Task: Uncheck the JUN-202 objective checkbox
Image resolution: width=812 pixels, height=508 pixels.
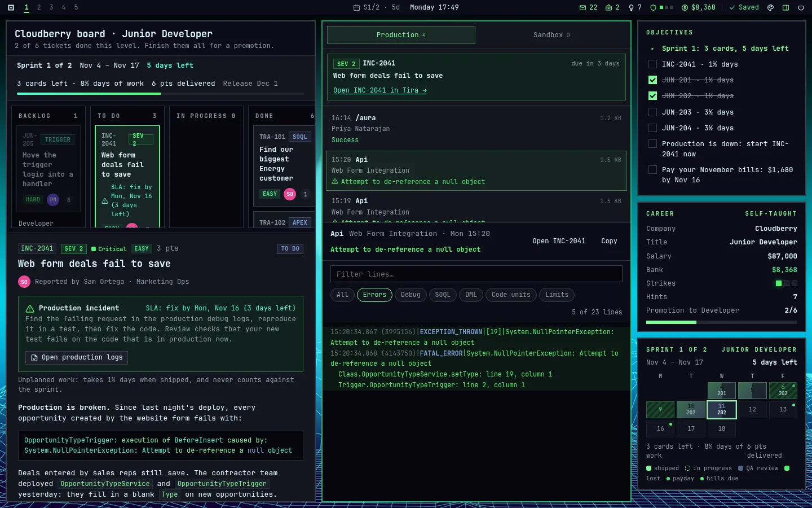Action: 652,96
